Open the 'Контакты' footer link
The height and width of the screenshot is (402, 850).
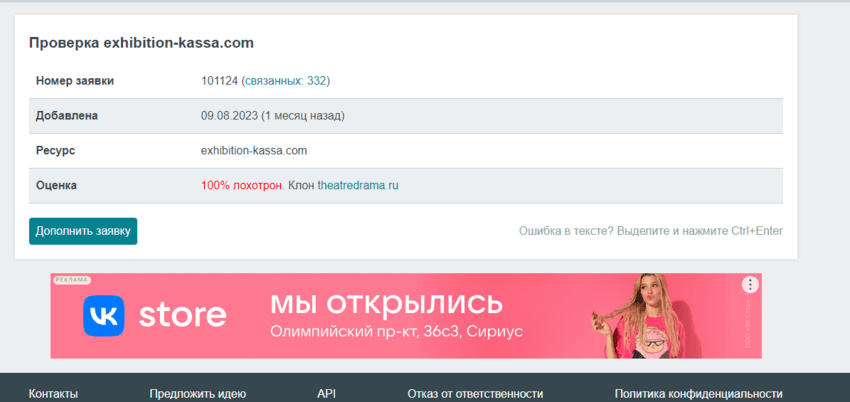[x=53, y=394]
